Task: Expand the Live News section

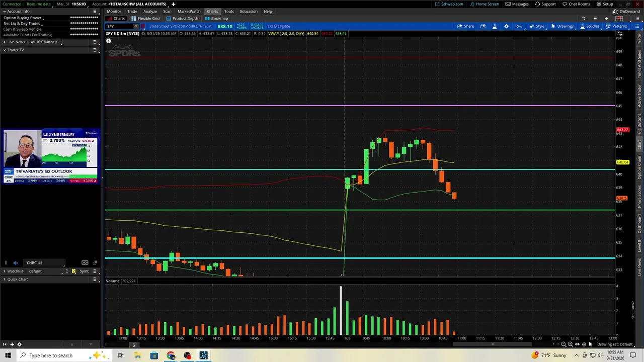Action: pos(5,42)
